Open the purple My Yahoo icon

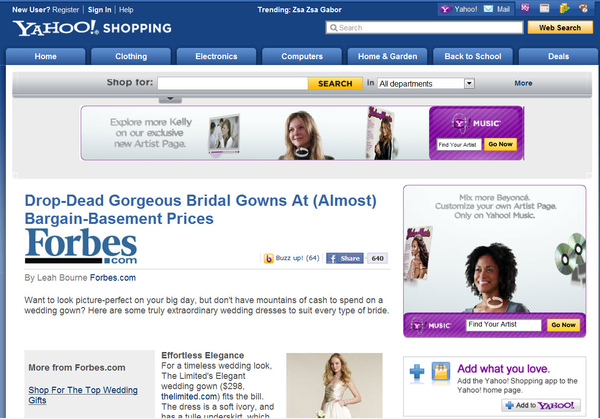[x=525, y=8]
